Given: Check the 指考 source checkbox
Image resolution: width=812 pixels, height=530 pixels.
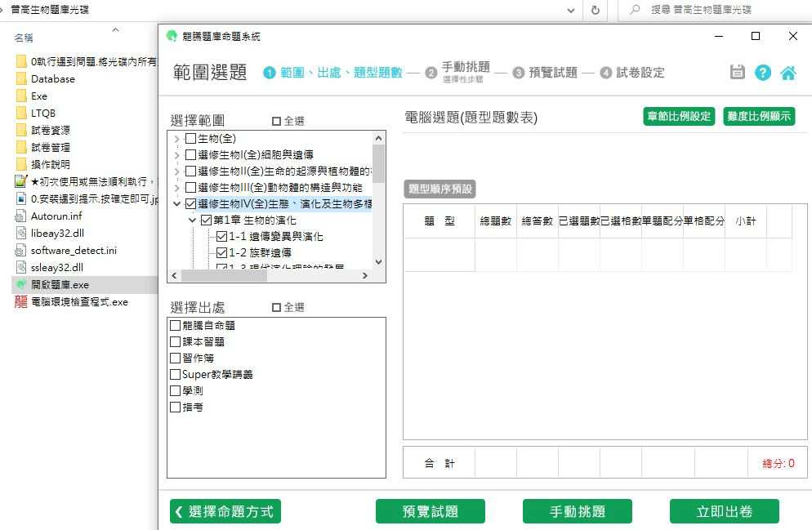Looking at the screenshot, I should [x=175, y=407].
